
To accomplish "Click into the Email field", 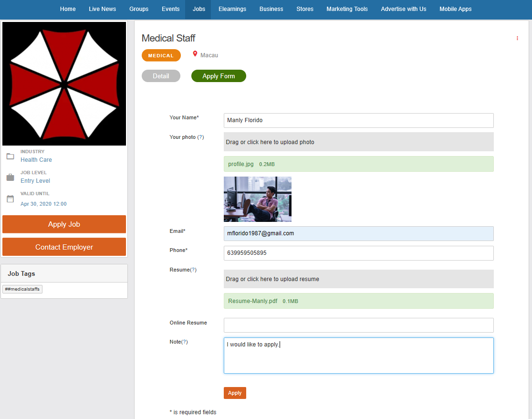I will [359, 233].
